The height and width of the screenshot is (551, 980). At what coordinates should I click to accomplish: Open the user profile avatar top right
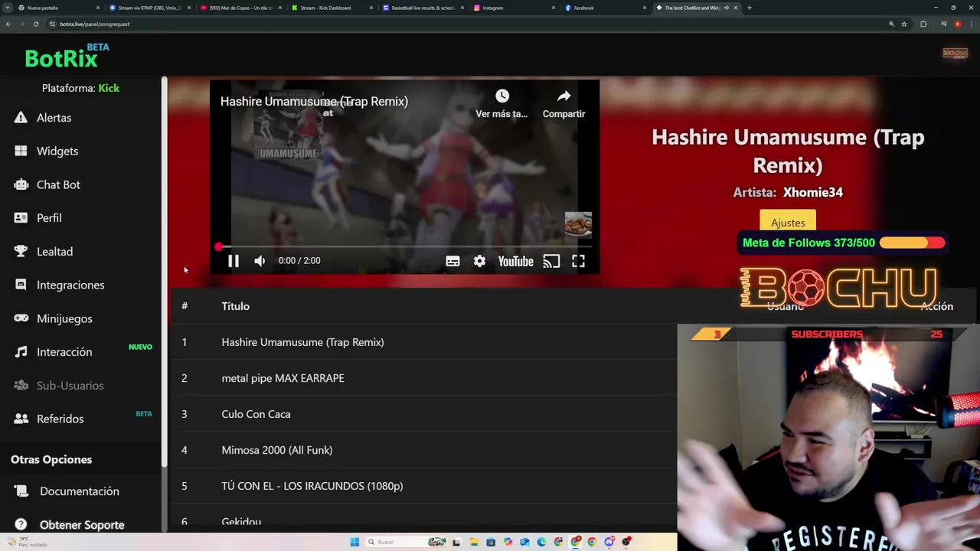(x=955, y=53)
